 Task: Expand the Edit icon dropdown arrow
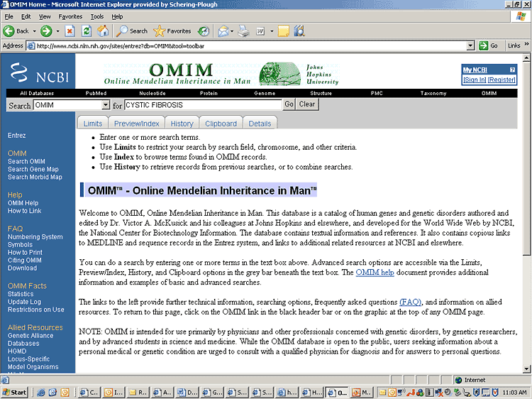tap(272, 31)
